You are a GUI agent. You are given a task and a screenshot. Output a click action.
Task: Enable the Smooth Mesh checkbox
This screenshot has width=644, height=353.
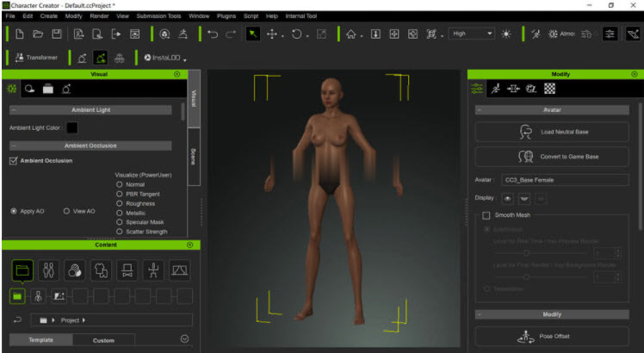486,215
